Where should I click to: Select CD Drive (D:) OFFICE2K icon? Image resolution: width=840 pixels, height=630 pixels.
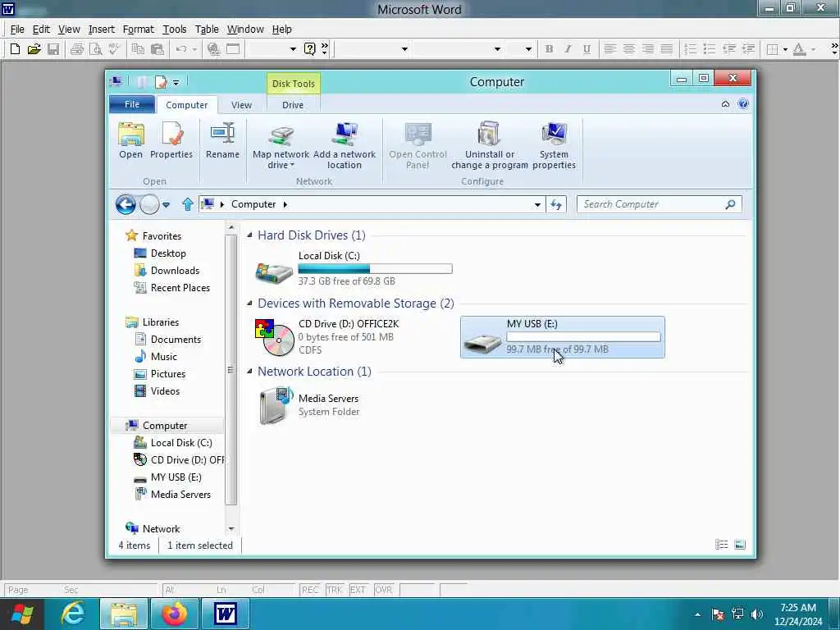275,337
